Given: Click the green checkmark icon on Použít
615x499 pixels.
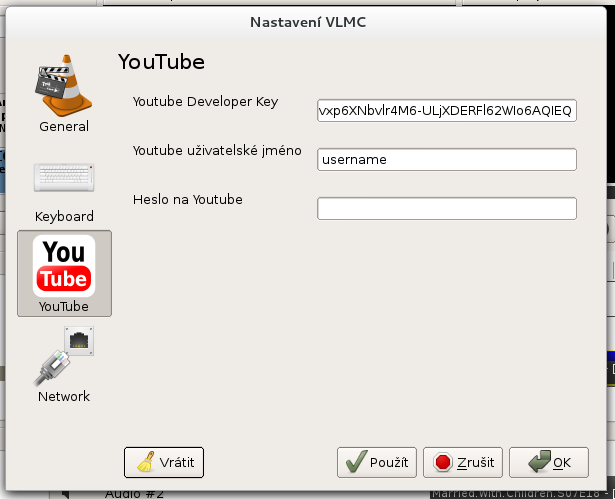Looking at the screenshot, I should tap(355, 463).
